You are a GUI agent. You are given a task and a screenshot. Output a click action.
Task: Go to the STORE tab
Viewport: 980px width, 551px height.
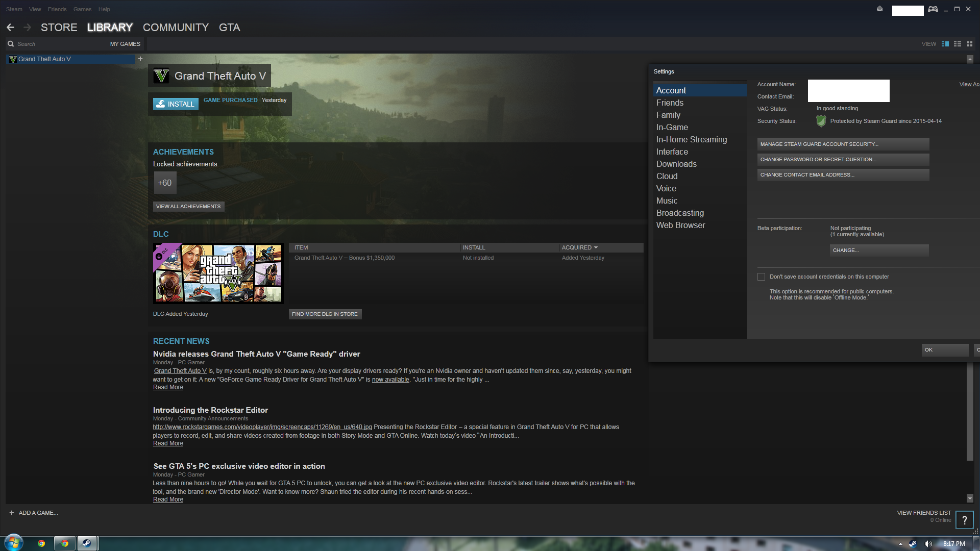click(59, 28)
